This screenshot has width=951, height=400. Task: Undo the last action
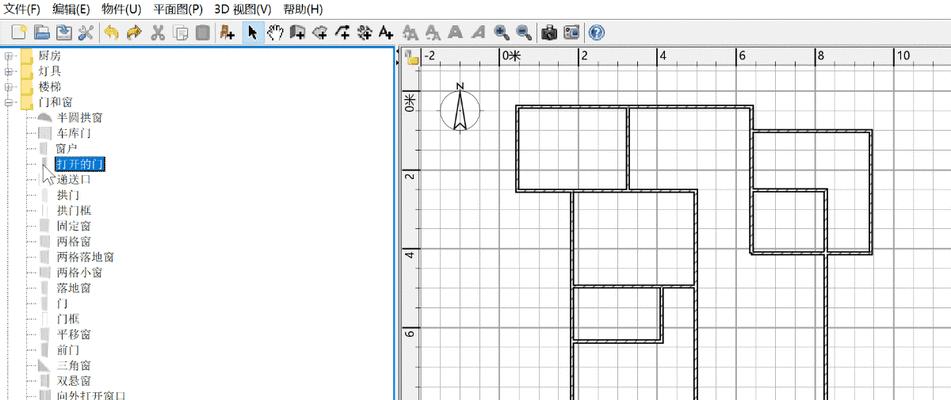click(x=112, y=33)
